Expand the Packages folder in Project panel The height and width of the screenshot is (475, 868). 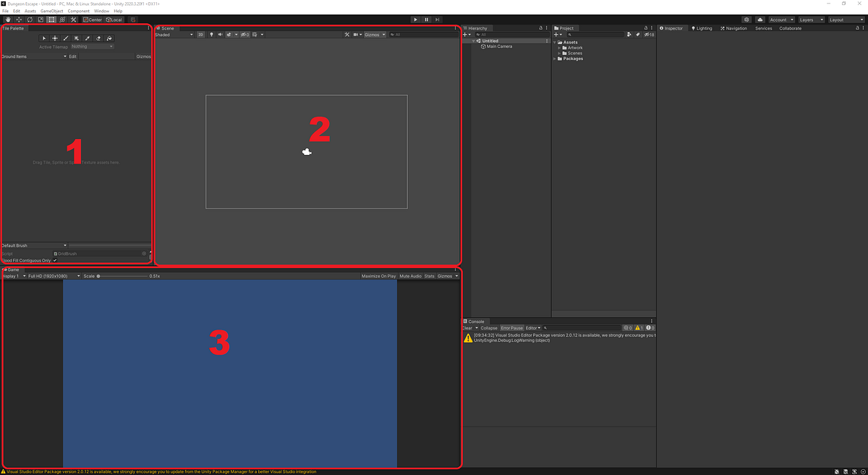[x=554, y=59]
